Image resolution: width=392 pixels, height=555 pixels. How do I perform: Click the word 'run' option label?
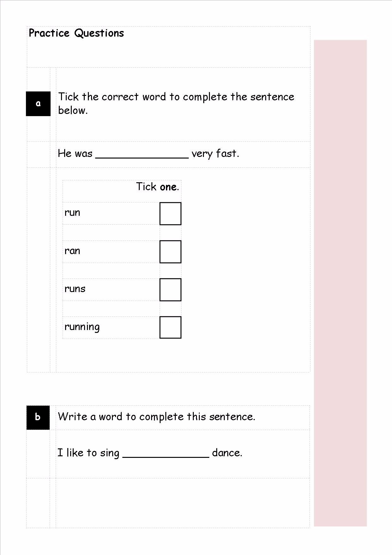[72, 213]
